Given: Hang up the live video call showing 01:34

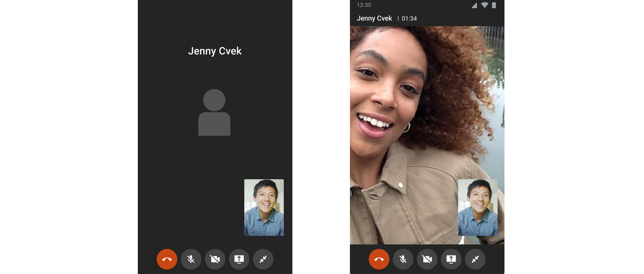Looking at the screenshot, I should click(379, 259).
